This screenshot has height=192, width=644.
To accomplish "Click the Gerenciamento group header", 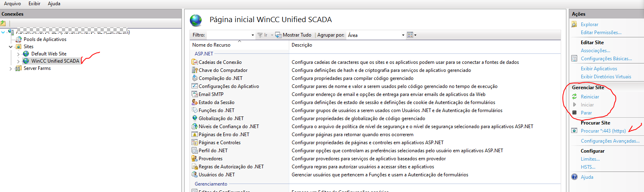I will pyautogui.click(x=211, y=184).
